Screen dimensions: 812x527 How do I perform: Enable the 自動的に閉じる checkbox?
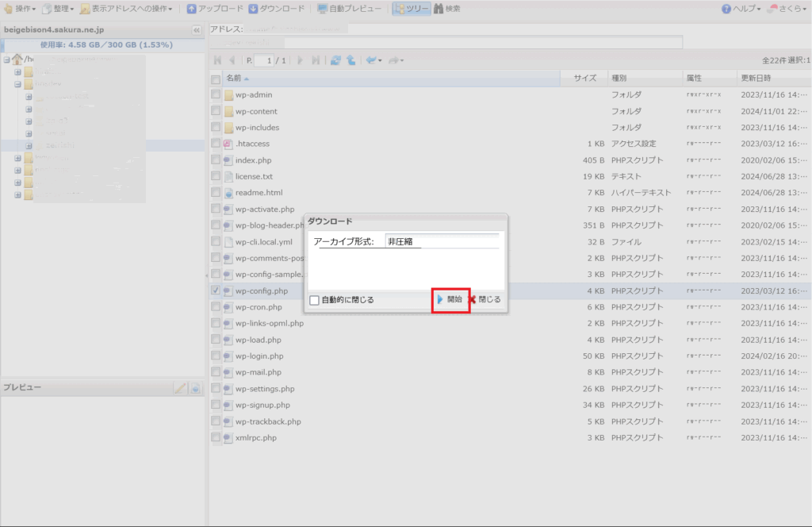tap(315, 300)
